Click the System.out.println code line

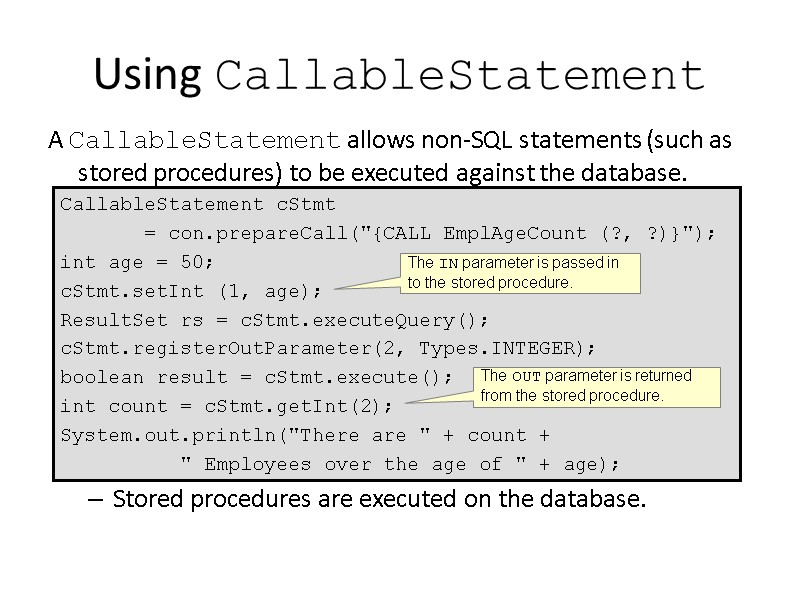coord(305,436)
